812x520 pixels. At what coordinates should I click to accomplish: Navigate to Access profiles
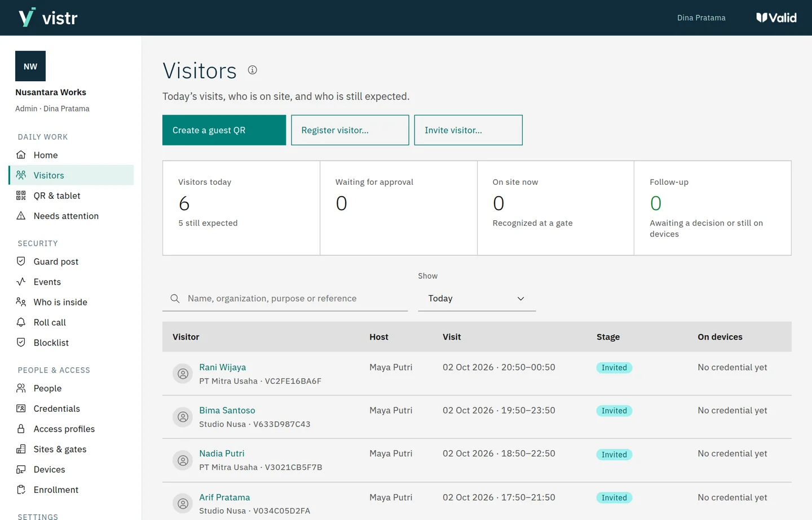coord(72,429)
